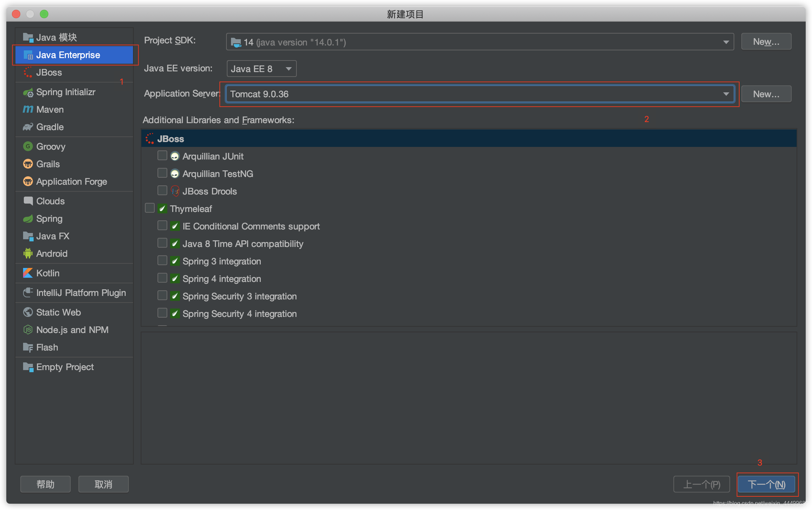Click the Gradle elephant icon
Image resolution: width=812 pixels, height=510 pixels.
(x=28, y=127)
